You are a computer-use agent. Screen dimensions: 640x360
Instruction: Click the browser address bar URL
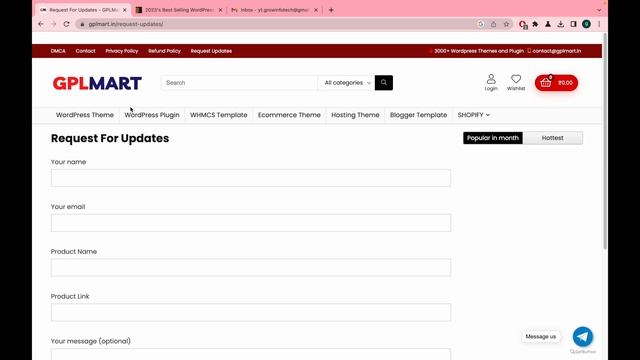[x=126, y=24]
